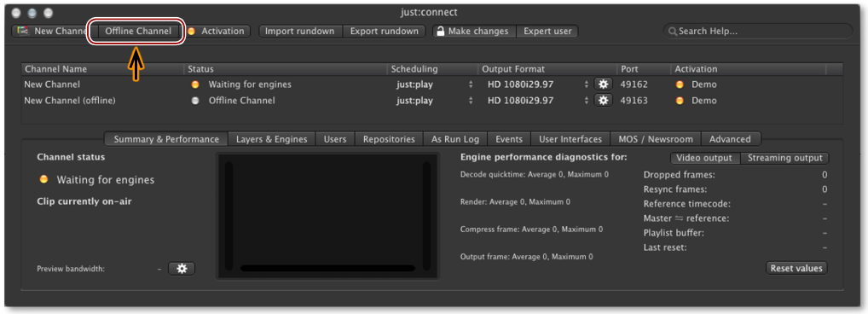Unlock with the Make changes padlock button
868x314 pixels.
(474, 31)
